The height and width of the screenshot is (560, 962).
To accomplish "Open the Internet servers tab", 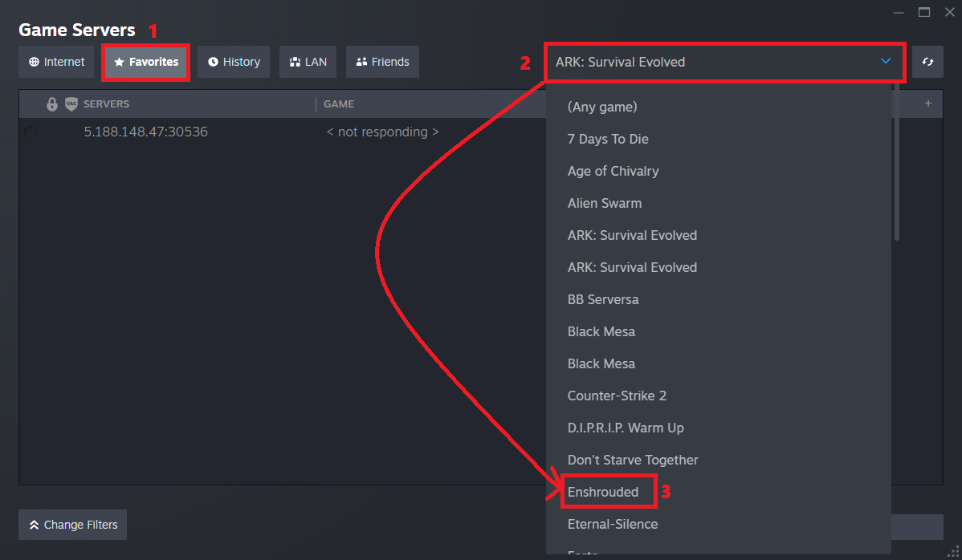I will 56,62.
